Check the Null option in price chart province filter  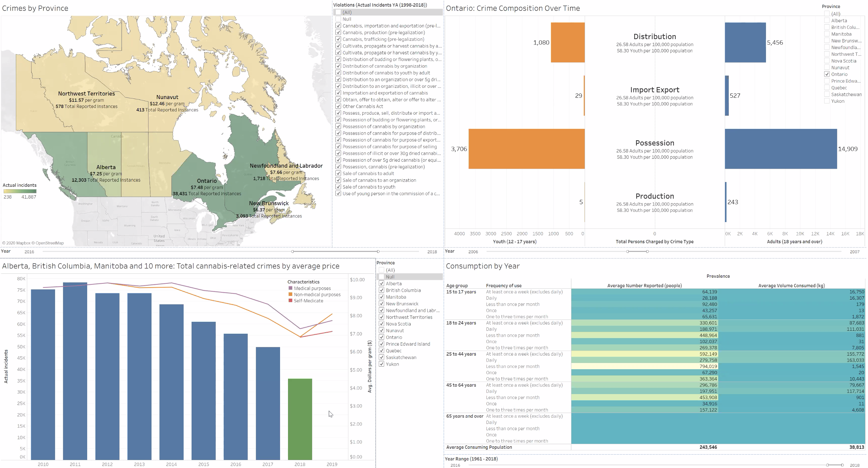pos(381,277)
